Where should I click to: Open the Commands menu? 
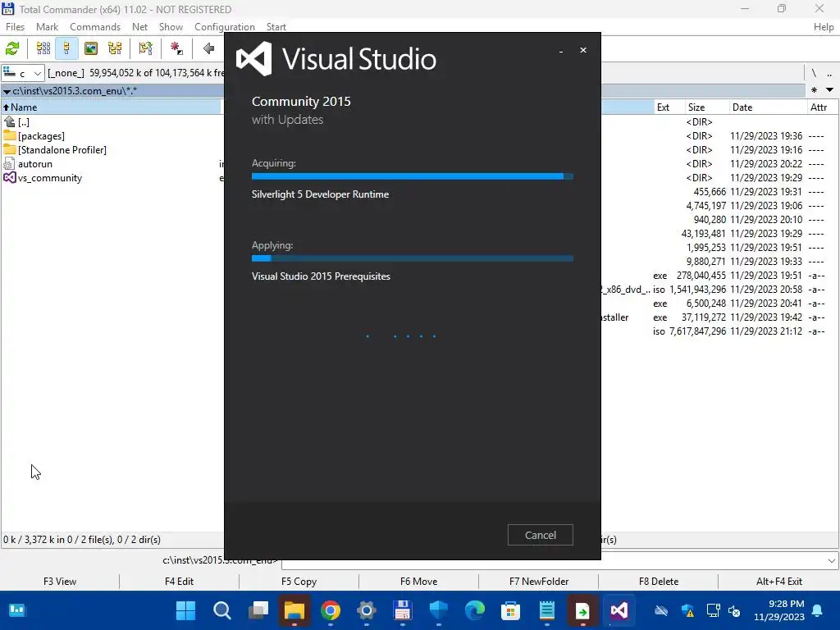(x=95, y=27)
